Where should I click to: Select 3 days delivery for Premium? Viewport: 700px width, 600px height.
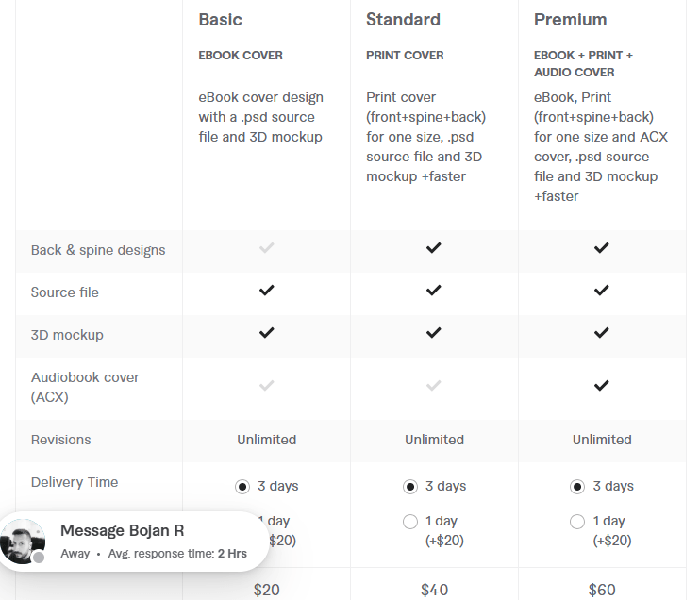[578, 487]
